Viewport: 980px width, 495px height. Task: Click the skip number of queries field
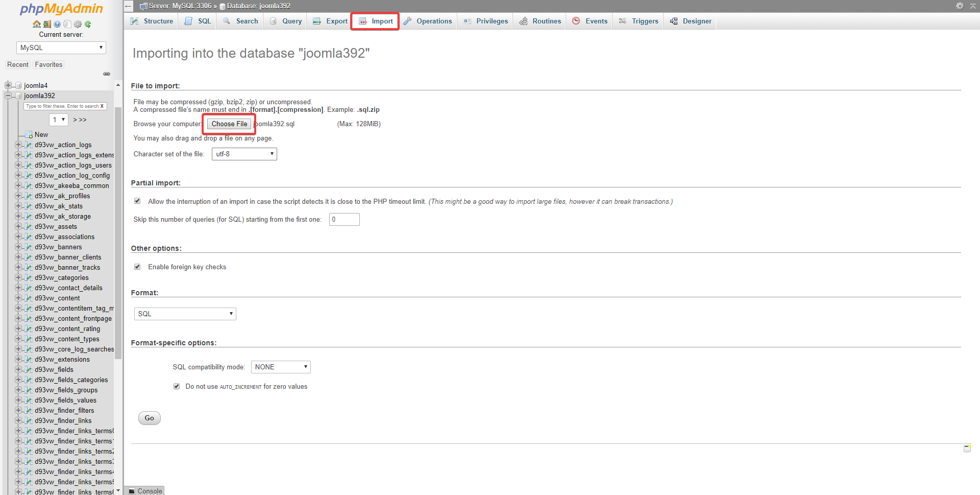click(x=344, y=220)
